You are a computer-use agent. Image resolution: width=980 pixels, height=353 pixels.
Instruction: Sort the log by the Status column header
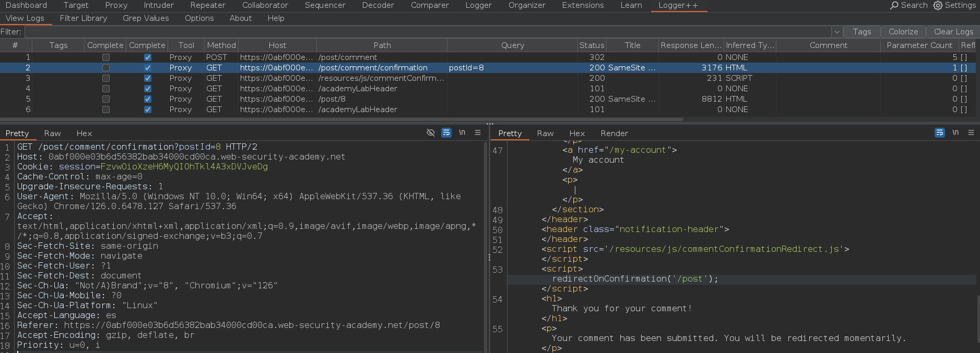pyautogui.click(x=592, y=45)
